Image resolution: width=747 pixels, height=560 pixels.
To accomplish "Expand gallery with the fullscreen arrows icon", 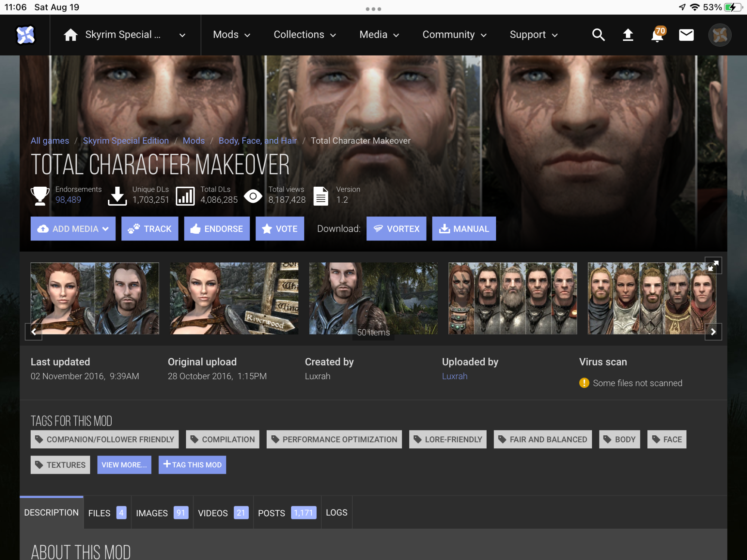I will 713,265.
